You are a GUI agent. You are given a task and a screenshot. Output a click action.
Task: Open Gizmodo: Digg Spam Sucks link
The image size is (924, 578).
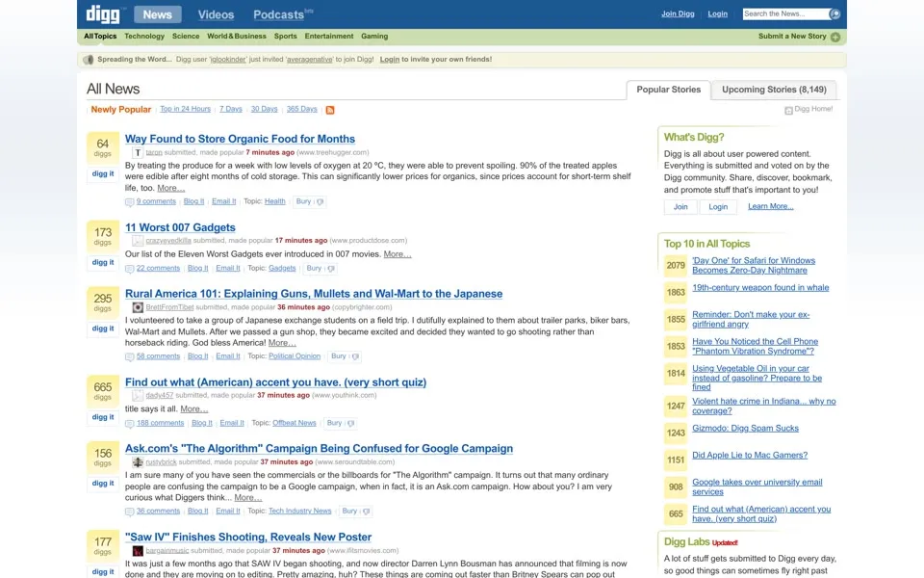[745, 428]
